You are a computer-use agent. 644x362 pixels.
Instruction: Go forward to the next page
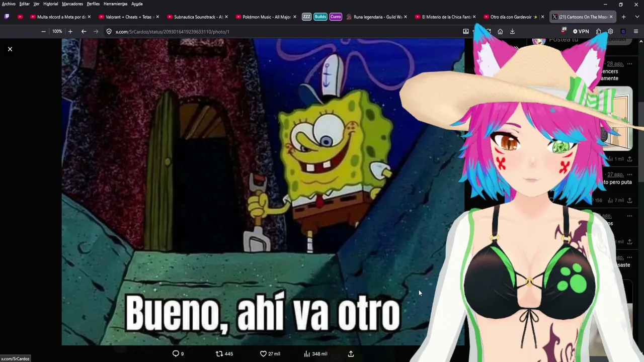pyautogui.click(x=96, y=31)
